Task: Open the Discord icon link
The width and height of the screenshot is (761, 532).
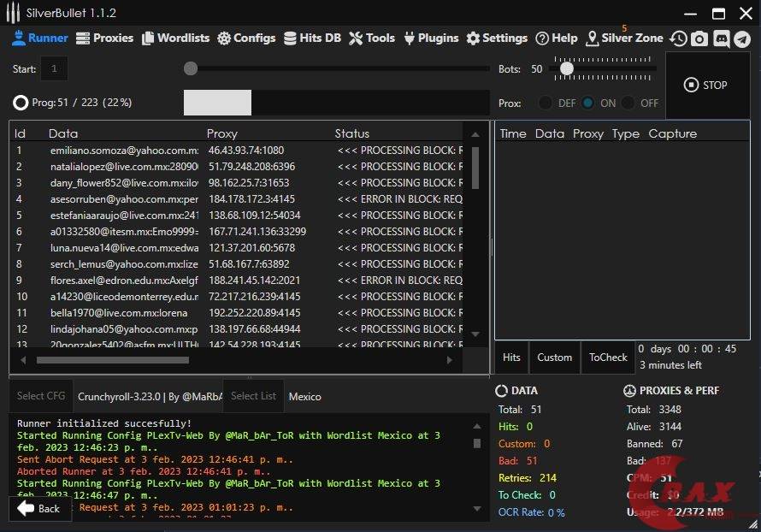Action: click(x=721, y=38)
